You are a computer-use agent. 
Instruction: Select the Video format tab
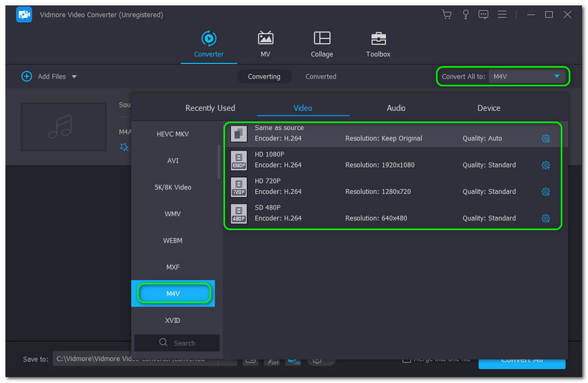click(x=303, y=108)
